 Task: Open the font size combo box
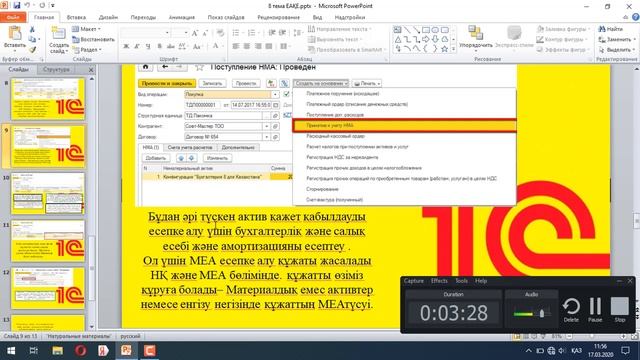(x=180, y=33)
